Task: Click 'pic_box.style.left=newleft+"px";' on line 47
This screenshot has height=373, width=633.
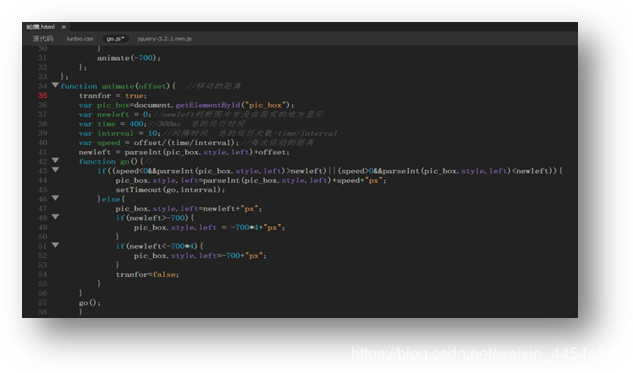Action: coord(189,209)
